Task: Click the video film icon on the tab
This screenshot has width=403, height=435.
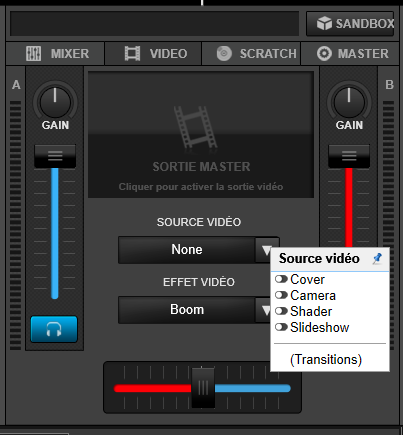Action: (132, 53)
